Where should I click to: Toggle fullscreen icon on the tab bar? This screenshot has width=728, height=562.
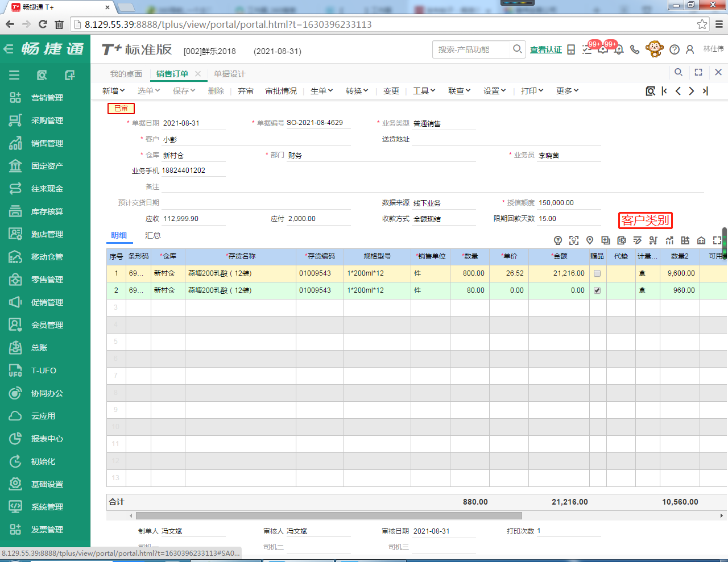pyautogui.click(x=698, y=72)
